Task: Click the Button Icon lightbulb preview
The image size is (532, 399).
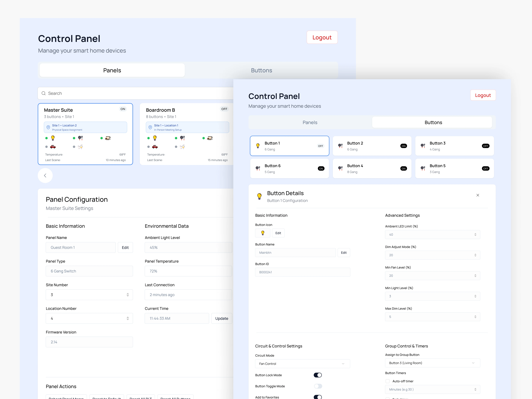Action: point(263,233)
